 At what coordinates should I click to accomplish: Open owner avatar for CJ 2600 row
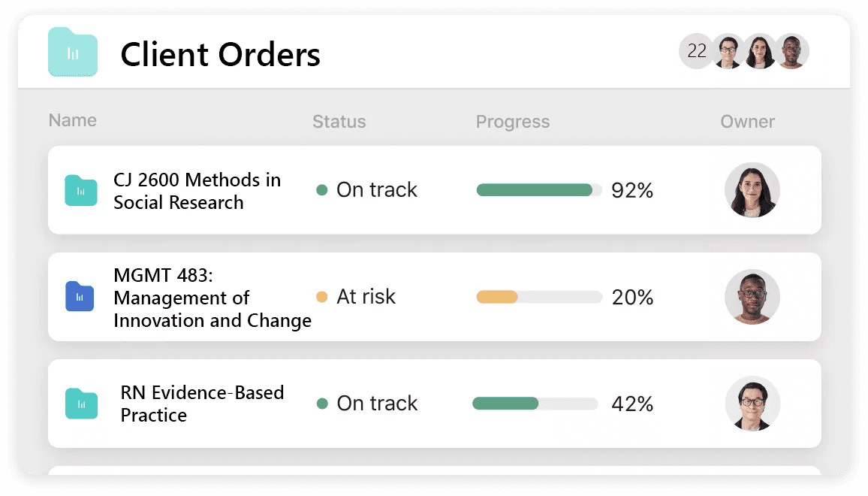coord(752,190)
